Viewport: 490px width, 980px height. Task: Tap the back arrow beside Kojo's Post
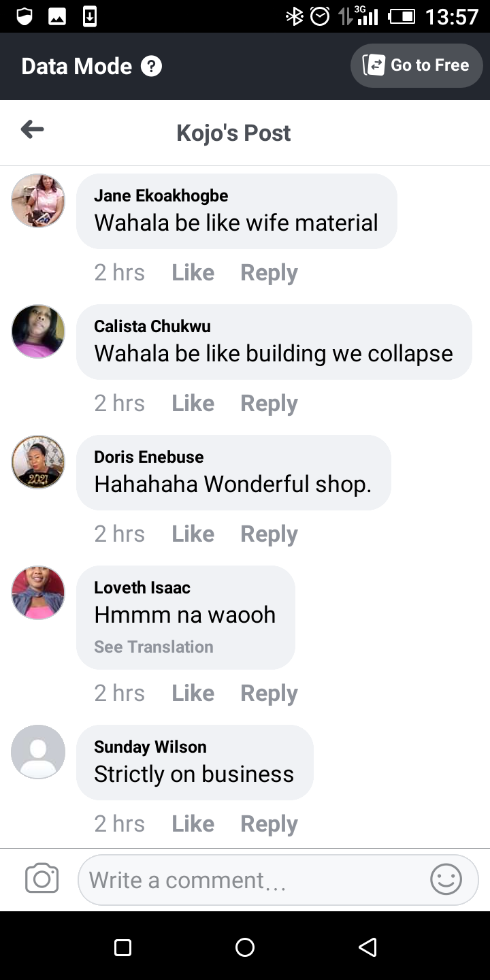[32, 129]
